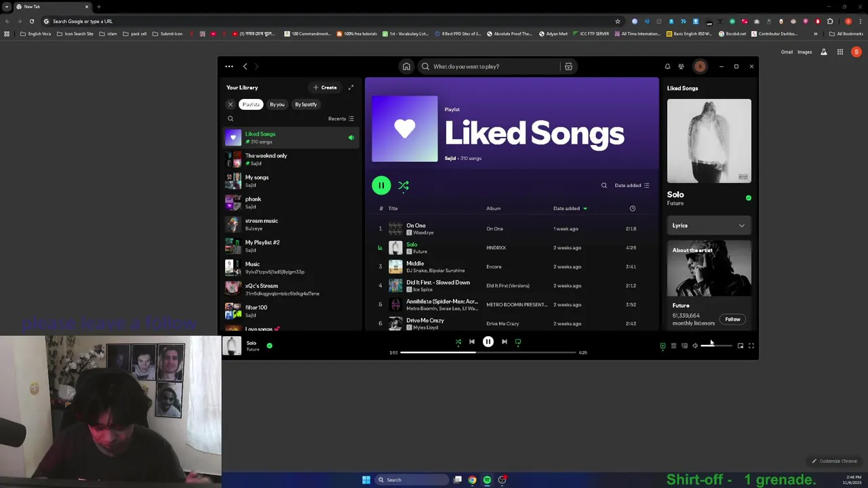Screen dimensions: 868x488
Task: Open Date added view options dropdown
Action: click(x=632, y=185)
